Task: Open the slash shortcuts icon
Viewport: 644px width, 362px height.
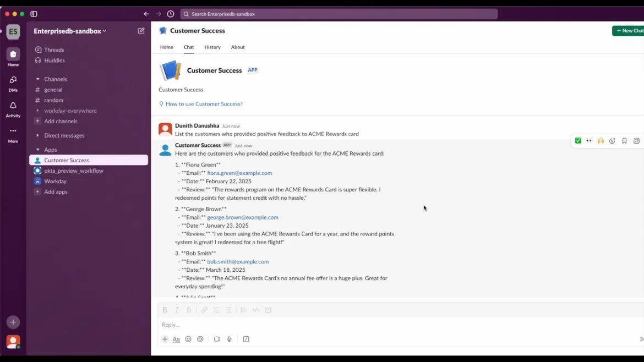Action: pyautogui.click(x=246, y=339)
